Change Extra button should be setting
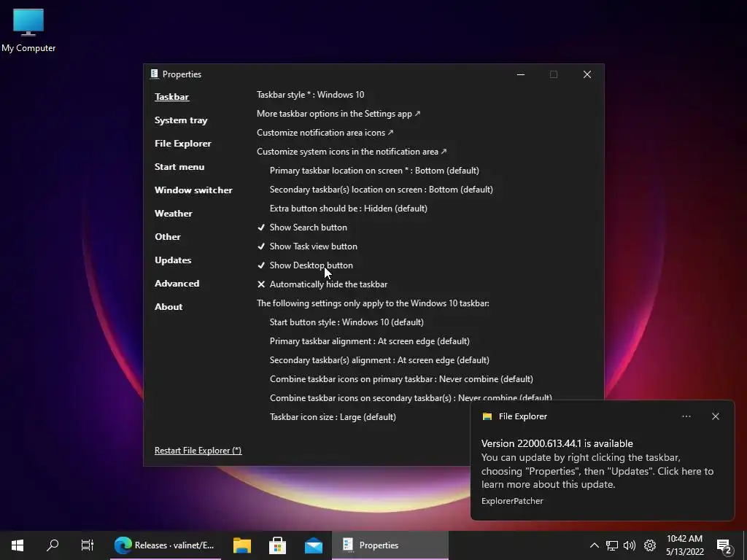747x560 pixels. coord(348,209)
